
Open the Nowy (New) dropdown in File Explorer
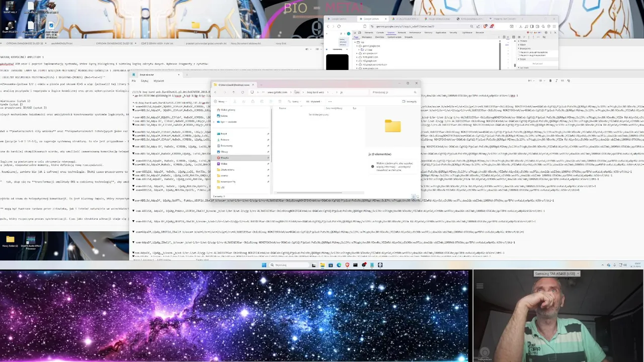[220, 102]
